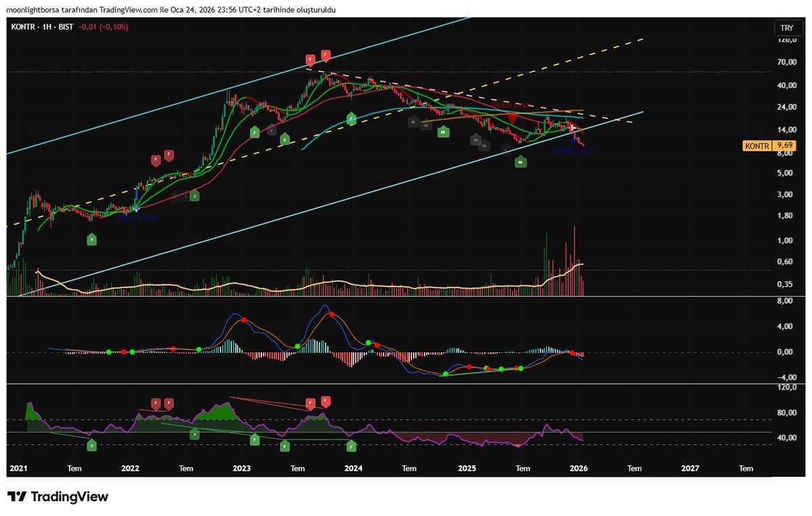The height and width of the screenshot is (516, 812).
Task: Click the 5,00 price axis label
Action: (x=785, y=173)
